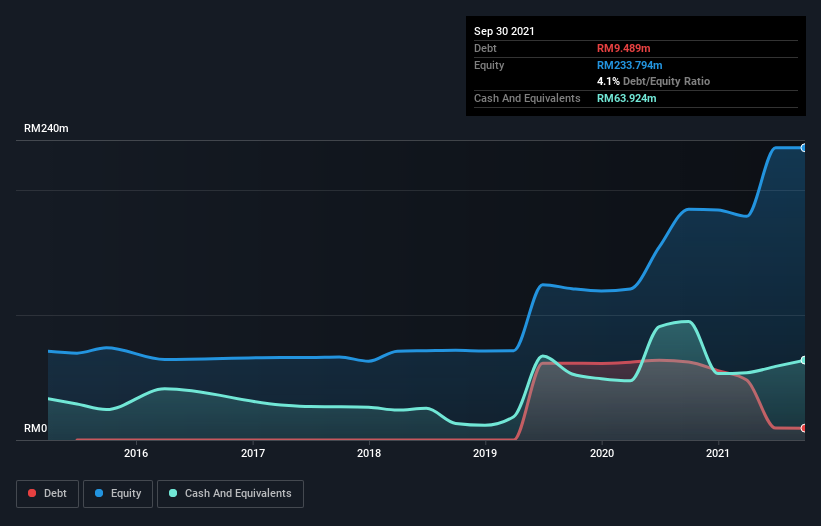Click the RM0 axis label
Viewport: 821px width, 526px height.
point(36,428)
